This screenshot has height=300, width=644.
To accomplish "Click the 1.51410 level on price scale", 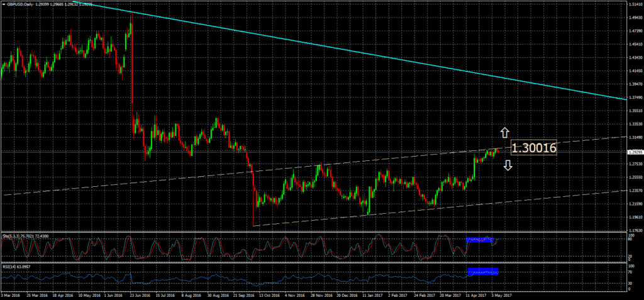I will click(x=634, y=4).
